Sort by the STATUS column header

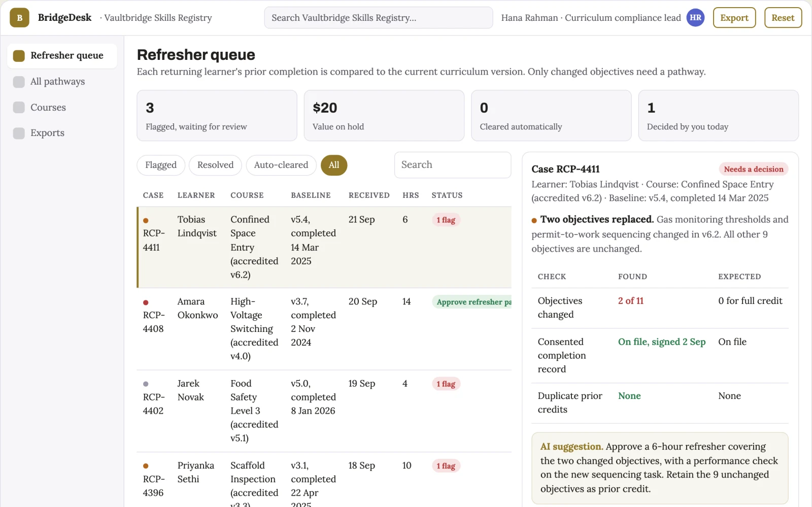click(x=447, y=195)
